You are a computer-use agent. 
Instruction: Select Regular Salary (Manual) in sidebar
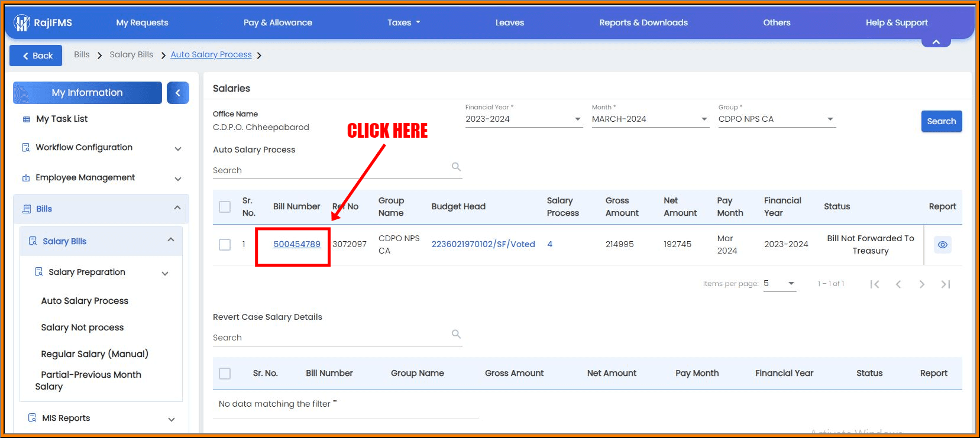[x=95, y=354]
